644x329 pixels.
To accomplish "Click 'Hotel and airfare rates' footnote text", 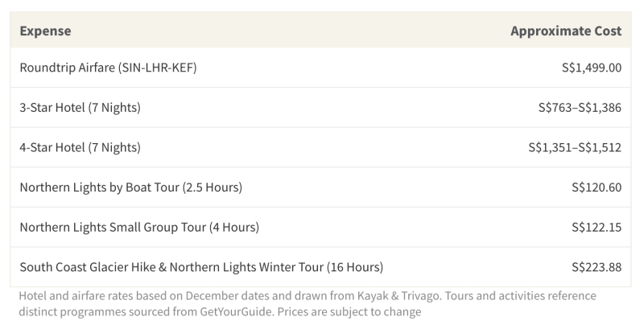I will pyautogui.click(x=76, y=296).
